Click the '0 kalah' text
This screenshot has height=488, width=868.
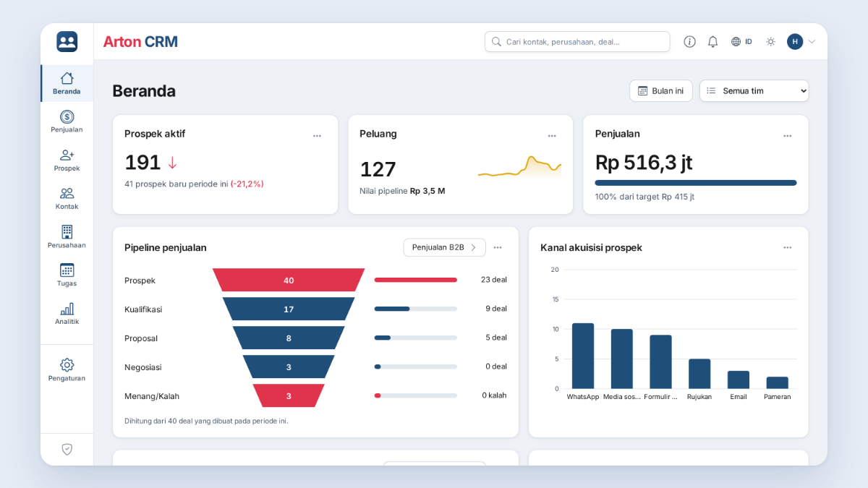coord(495,395)
